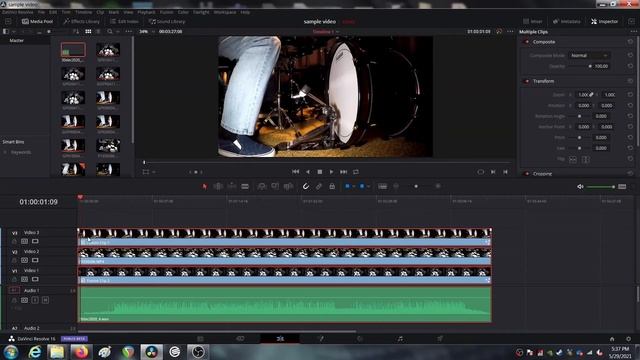The image size is (640, 360).
Task: Toggle the Transform section enable dot
Action: click(527, 81)
